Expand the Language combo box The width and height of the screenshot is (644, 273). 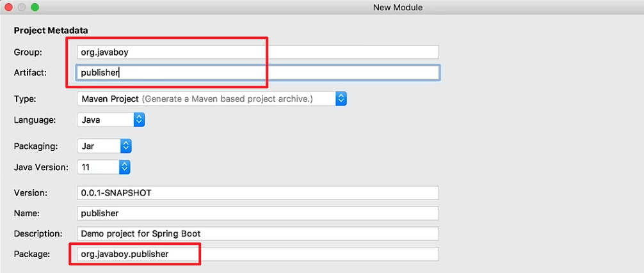coord(111,120)
